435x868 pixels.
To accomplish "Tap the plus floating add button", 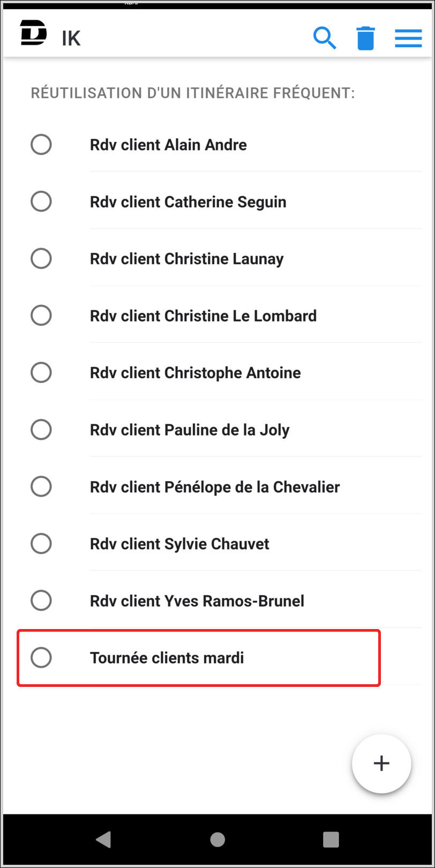I will [x=381, y=763].
